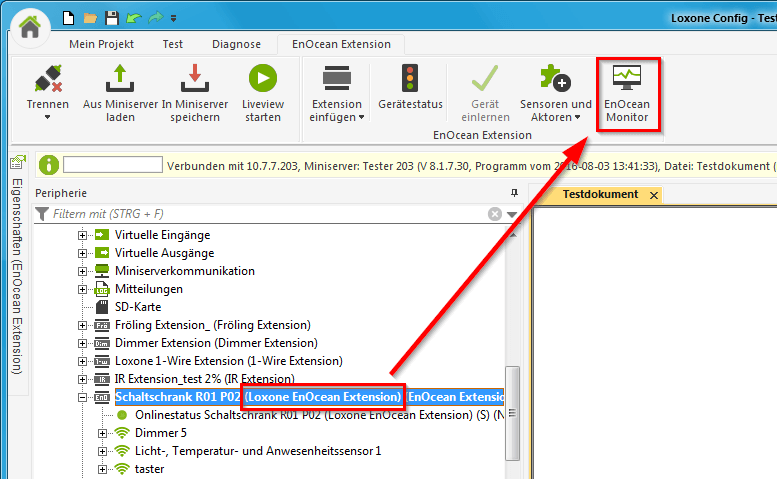
Task: Expand the Dimmer 5 tree node
Action: 103,433
